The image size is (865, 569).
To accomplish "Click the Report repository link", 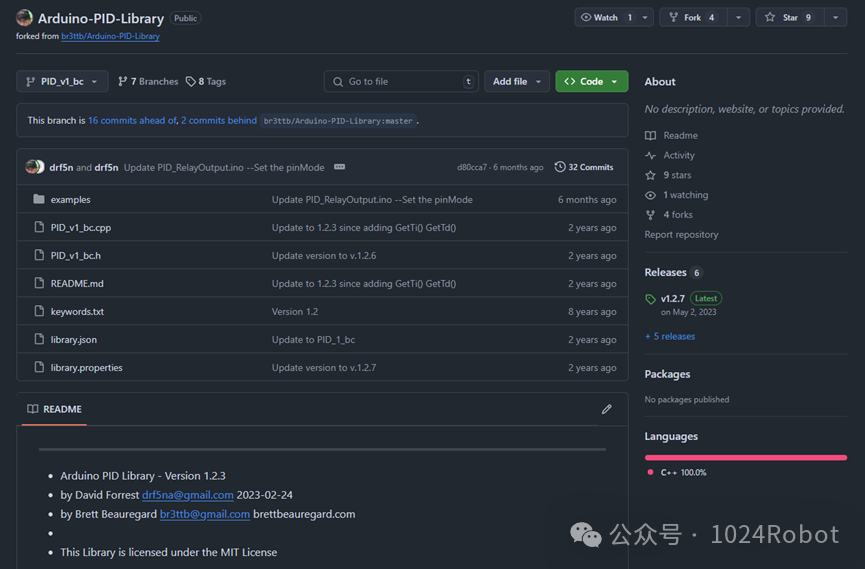I will click(x=681, y=235).
